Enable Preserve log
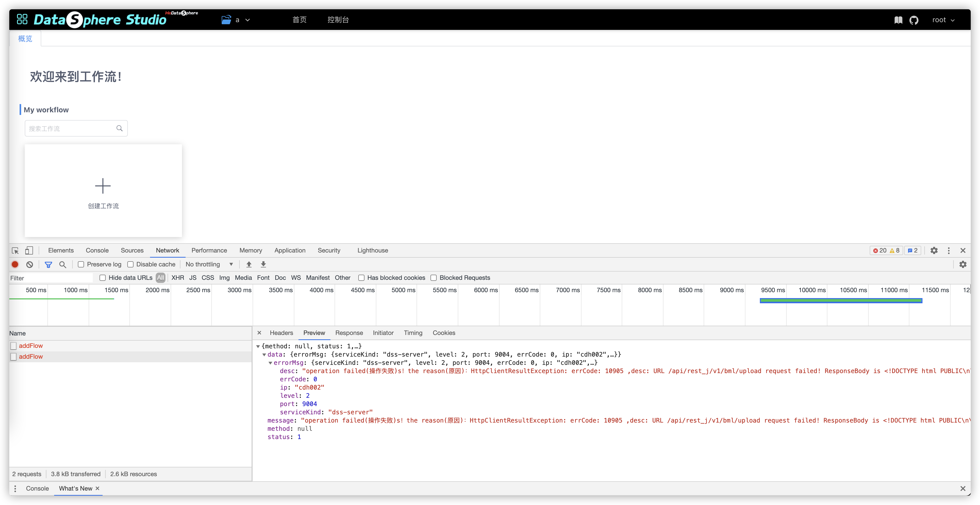 click(x=81, y=264)
